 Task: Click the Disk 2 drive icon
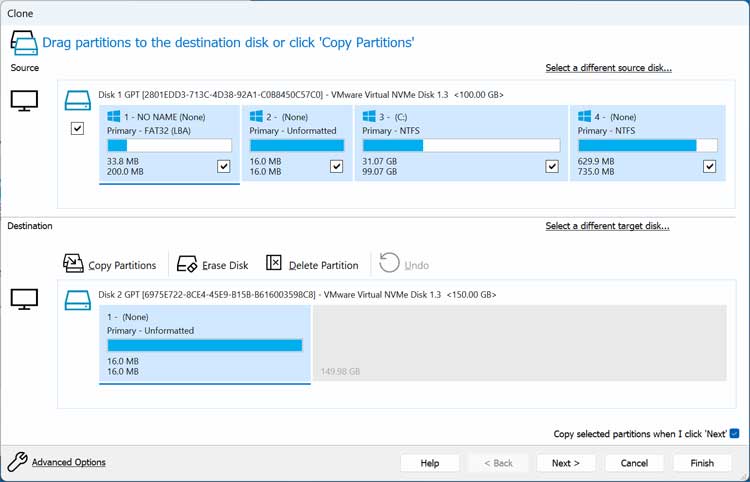coord(77,300)
